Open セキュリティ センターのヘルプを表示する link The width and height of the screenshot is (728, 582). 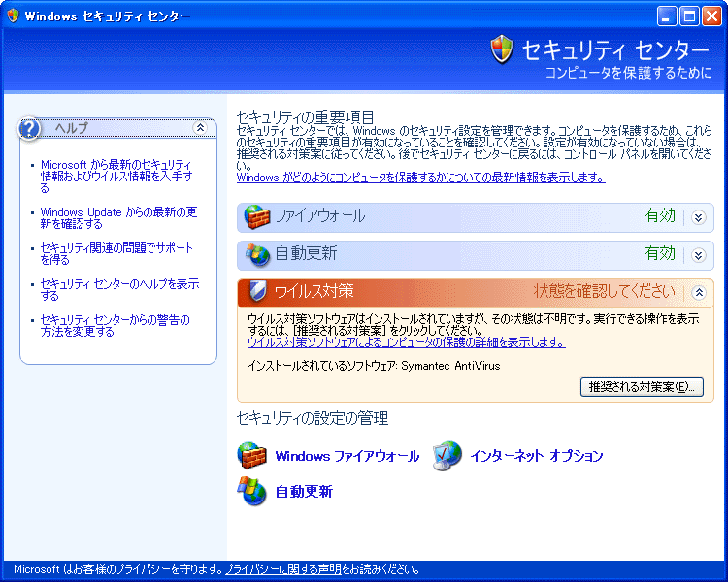[x=118, y=289]
